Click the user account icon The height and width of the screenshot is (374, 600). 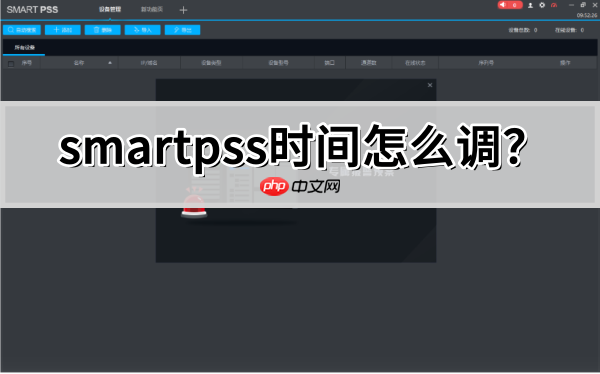[x=530, y=5]
